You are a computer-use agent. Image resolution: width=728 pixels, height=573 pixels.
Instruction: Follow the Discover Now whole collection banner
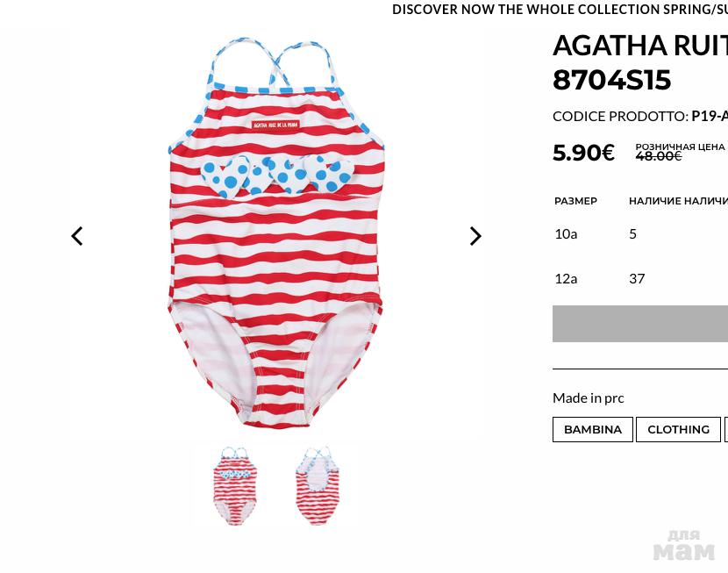[560, 10]
